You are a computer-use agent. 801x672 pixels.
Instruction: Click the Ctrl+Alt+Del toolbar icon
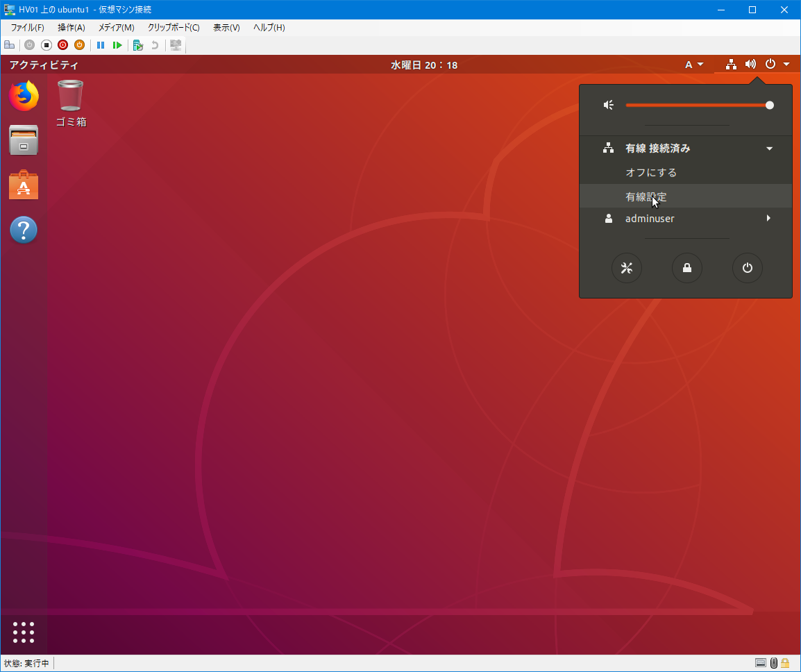(x=9, y=45)
